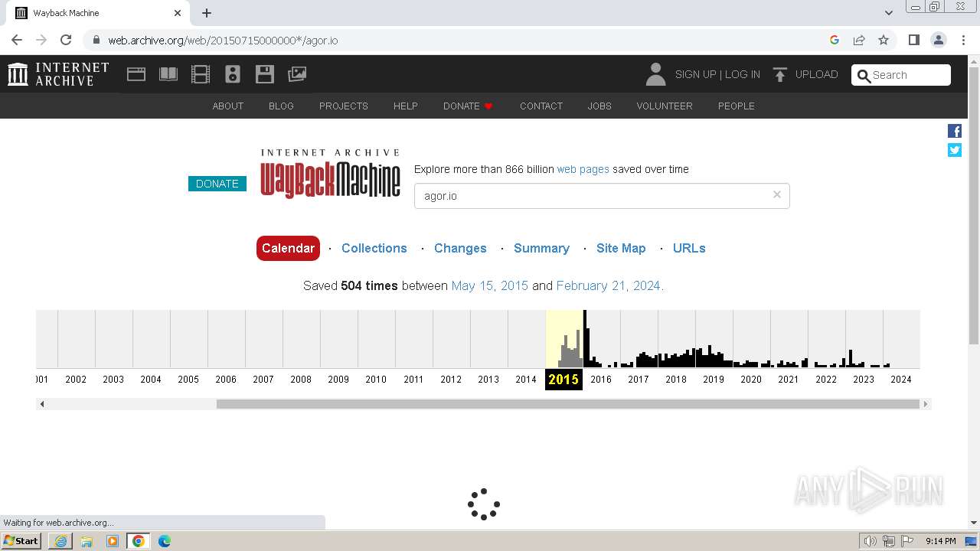Open Chrome side panel icon
This screenshot has height=551, width=980.
913,40
